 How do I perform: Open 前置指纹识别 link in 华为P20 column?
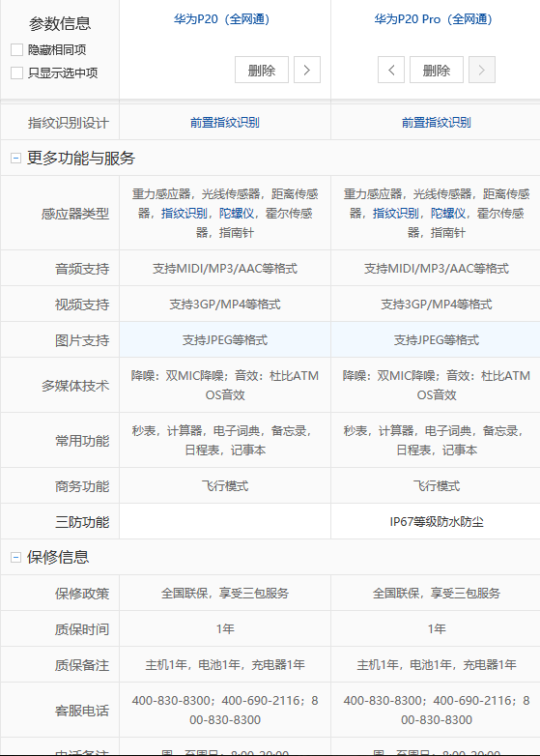225,123
